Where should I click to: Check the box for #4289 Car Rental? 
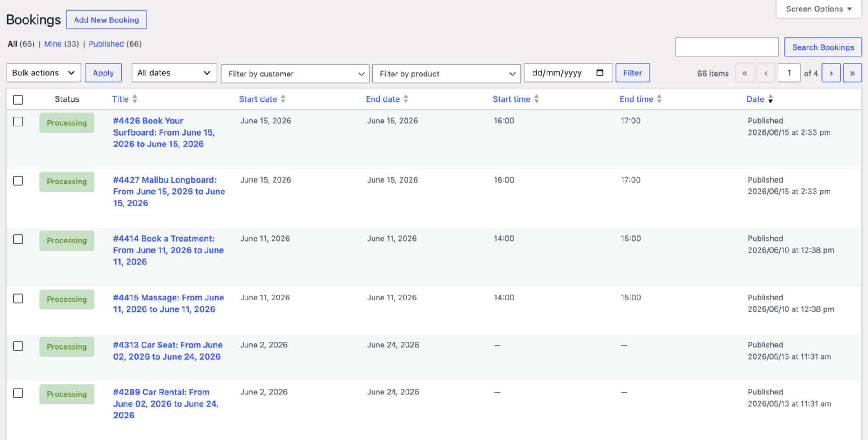point(18,393)
